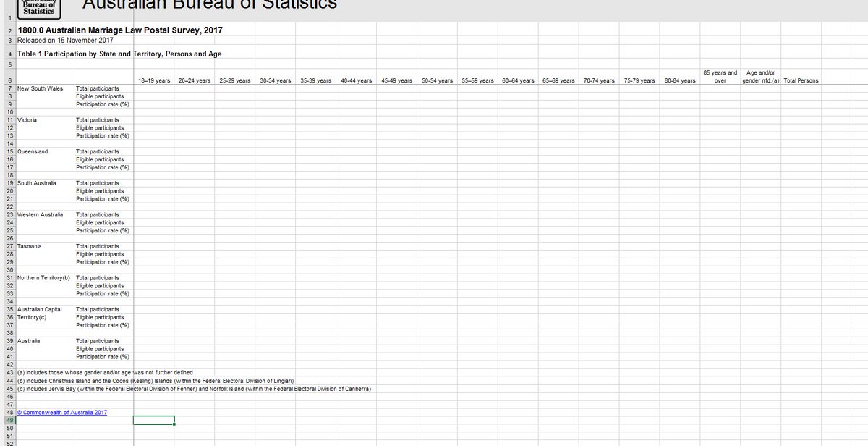Open the Commonwealth of Australia 2017 link

coord(61,412)
